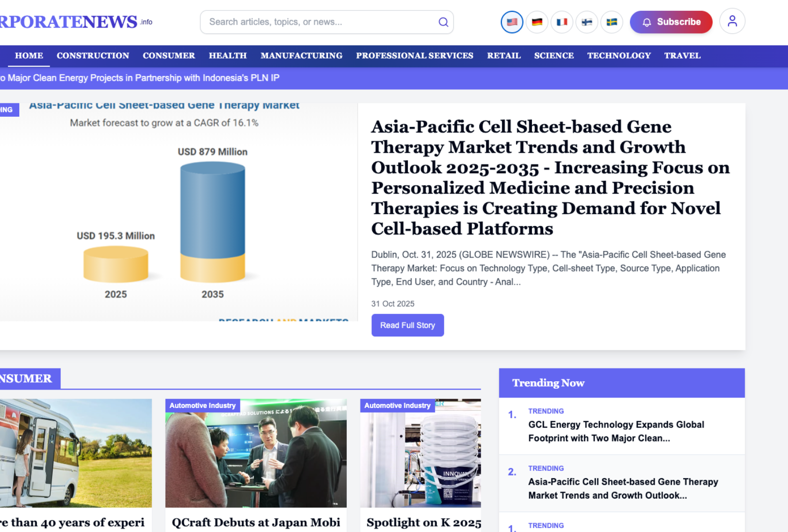This screenshot has width=788, height=532.
Task: Click the Read Full Story button
Action: click(407, 325)
